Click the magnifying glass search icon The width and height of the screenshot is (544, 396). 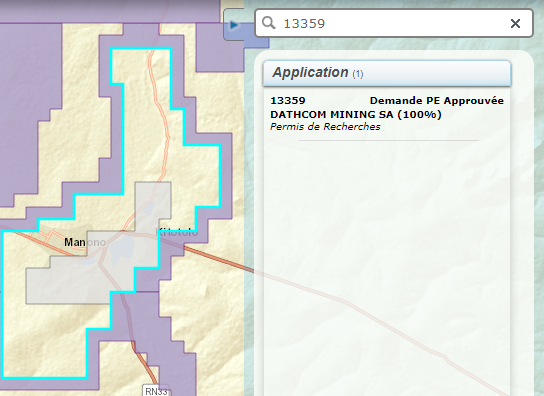coord(269,23)
